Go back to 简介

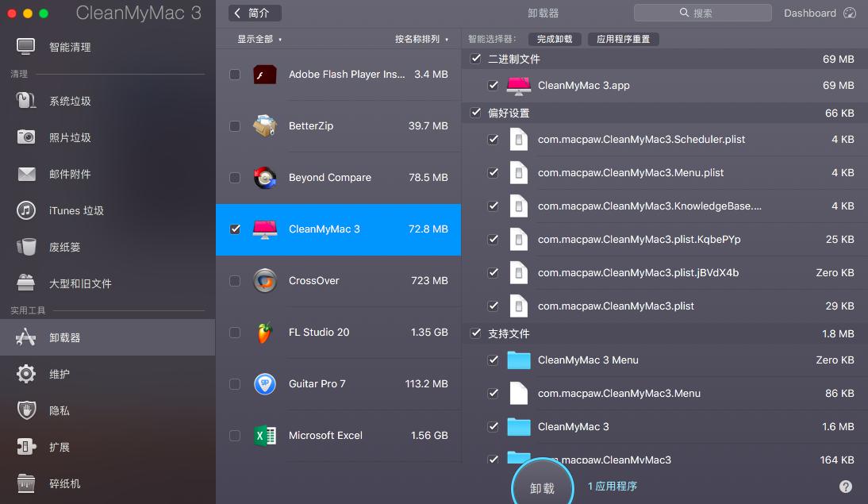pos(255,13)
